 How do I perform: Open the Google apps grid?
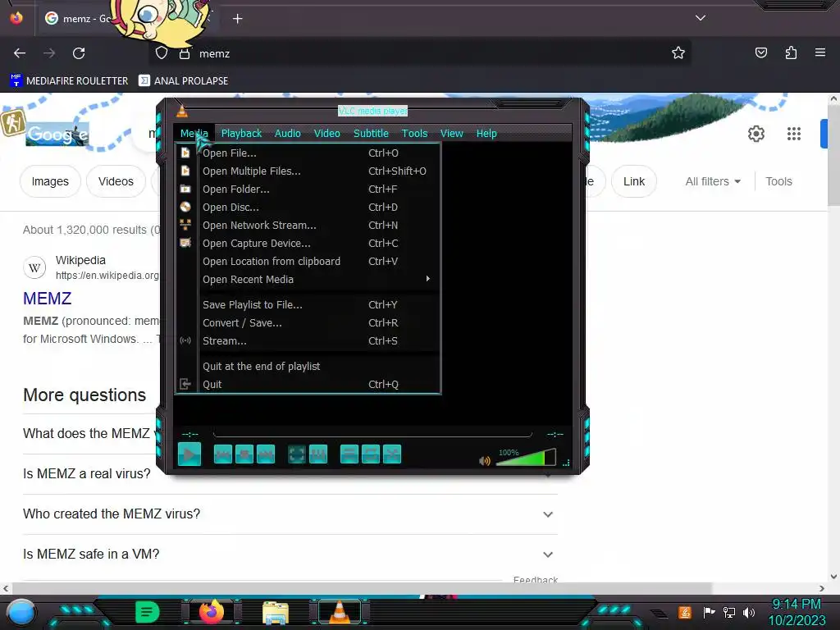(794, 134)
